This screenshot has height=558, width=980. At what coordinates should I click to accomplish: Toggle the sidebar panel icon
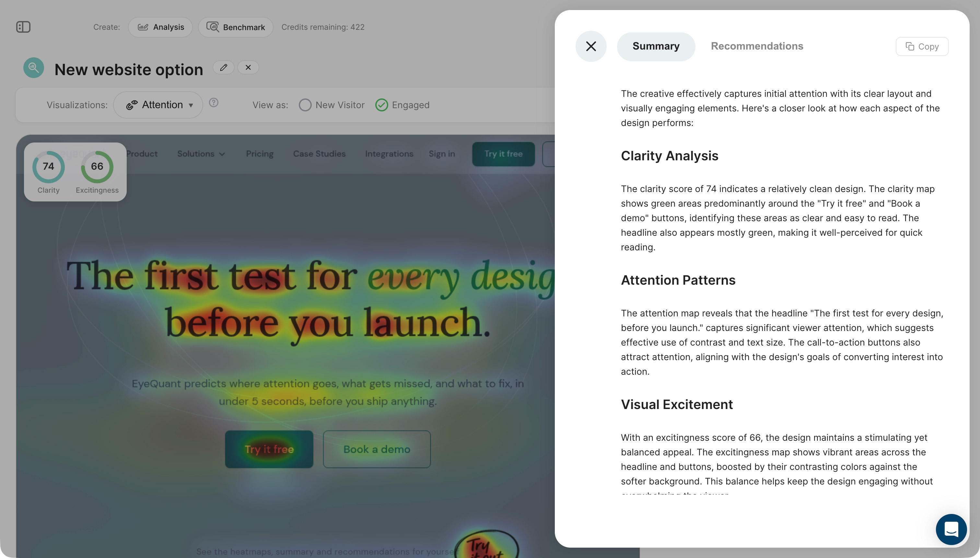coord(23,27)
